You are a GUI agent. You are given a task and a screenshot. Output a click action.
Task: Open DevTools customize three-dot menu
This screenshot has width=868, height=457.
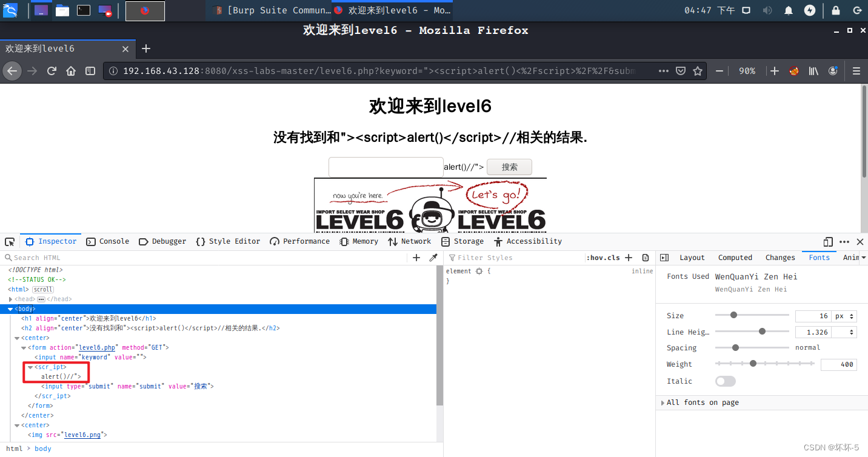click(844, 242)
